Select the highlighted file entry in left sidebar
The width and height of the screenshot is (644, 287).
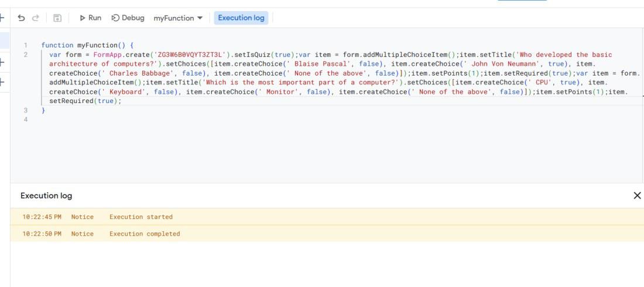[x=4, y=40]
